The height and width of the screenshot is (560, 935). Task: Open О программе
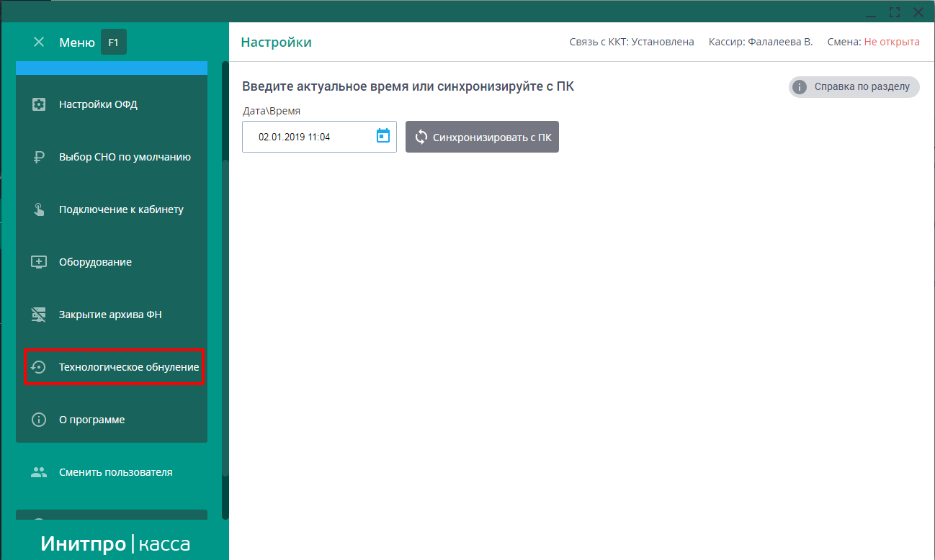click(112, 420)
